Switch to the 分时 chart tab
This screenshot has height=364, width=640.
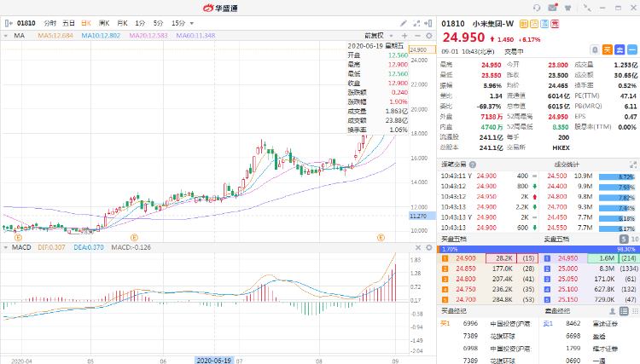50,22
